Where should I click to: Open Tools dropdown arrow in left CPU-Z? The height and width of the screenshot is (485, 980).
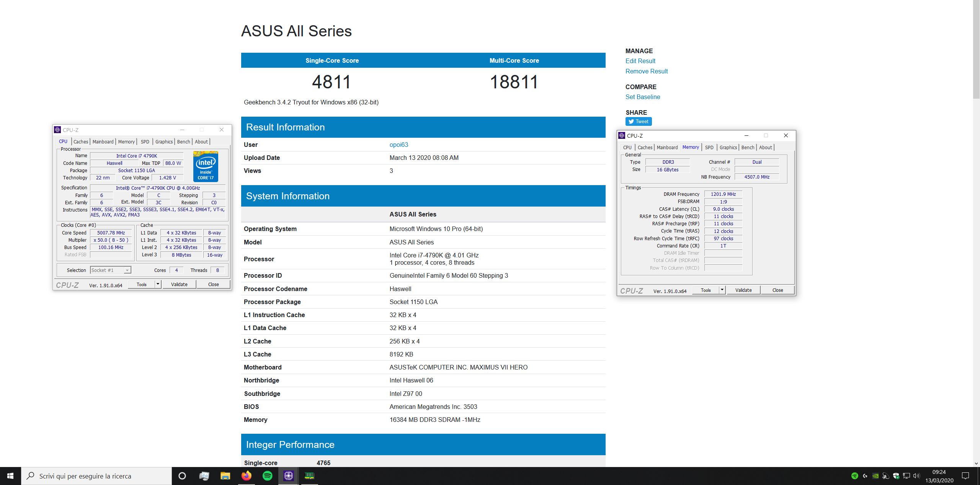[158, 284]
